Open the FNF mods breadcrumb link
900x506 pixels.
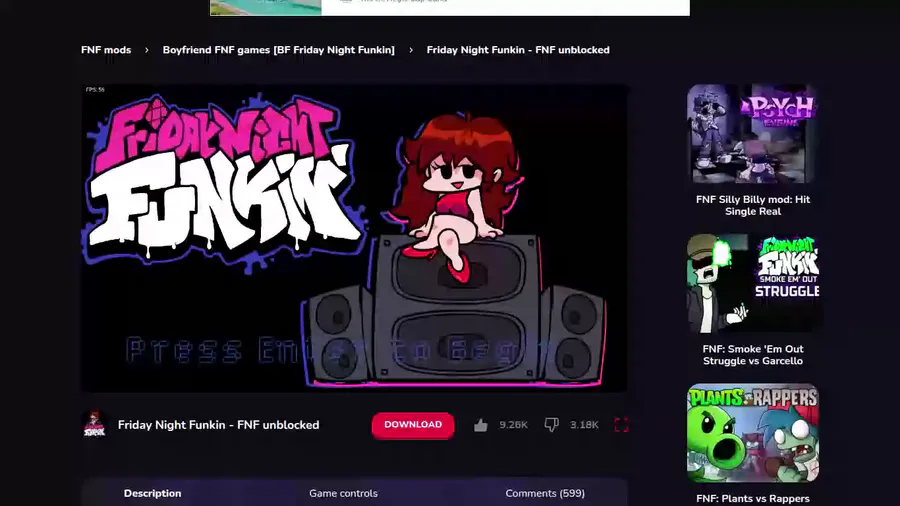click(106, 50)
